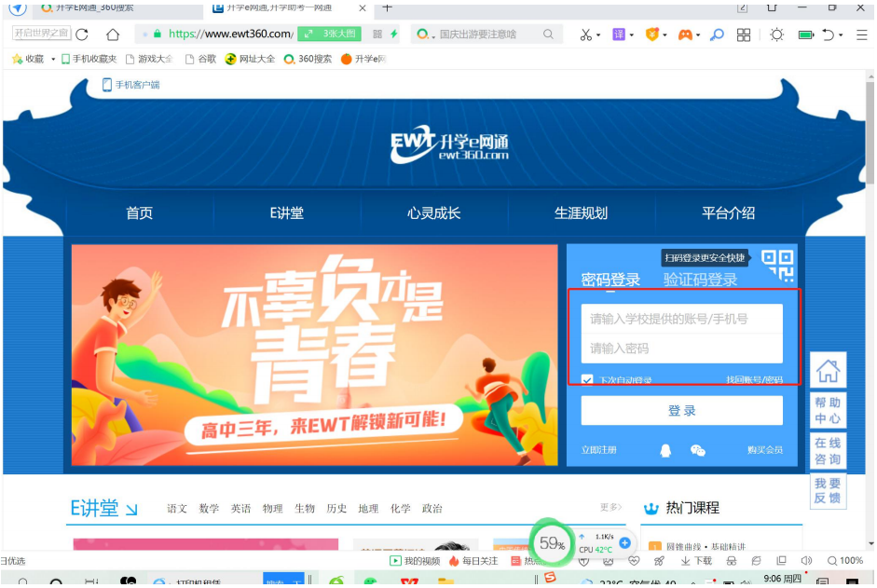Image resolution: width=877 pixels, height=588 pixels.
Task: Click the 手机客户端 phone icon link
Action: coord(130,85)
